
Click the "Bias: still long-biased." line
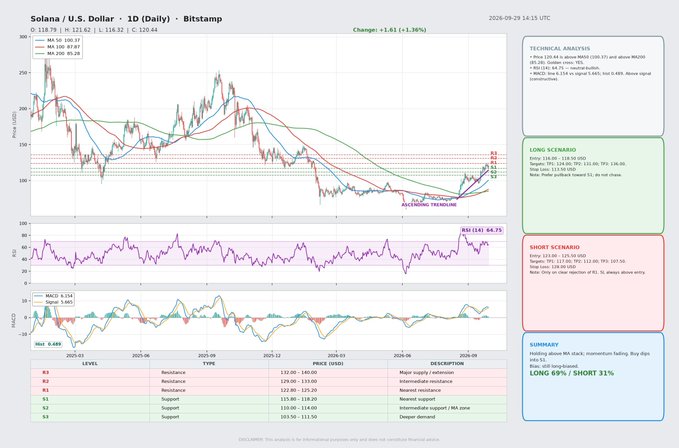coord(554,366)
